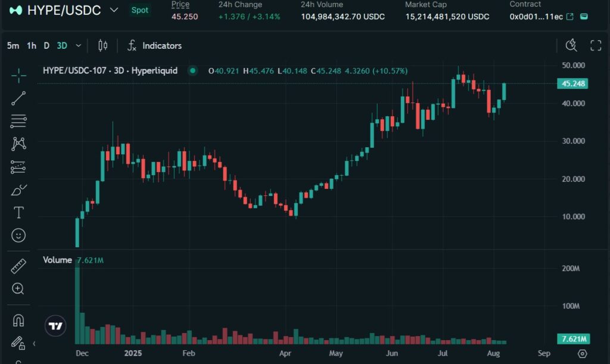Viewport: 610px width, 364px height.
Task: Toggle magnet mode for drawings
Action: [18, 321]
